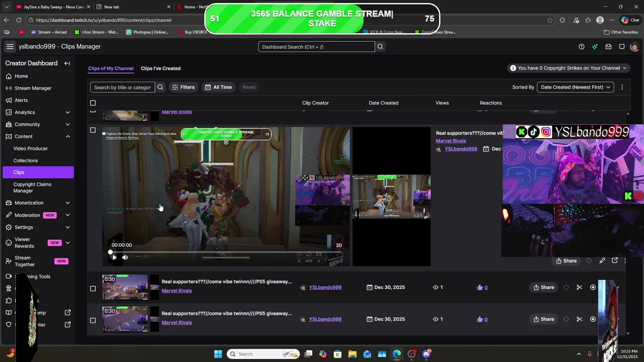Expand the Community sidebar section
This screenshot has height=362, width=644.
tap(67, 124)
